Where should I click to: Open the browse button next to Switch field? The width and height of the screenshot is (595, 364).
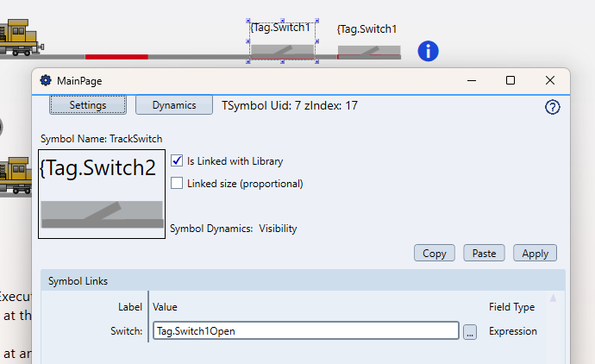click(x=469, y=331)
